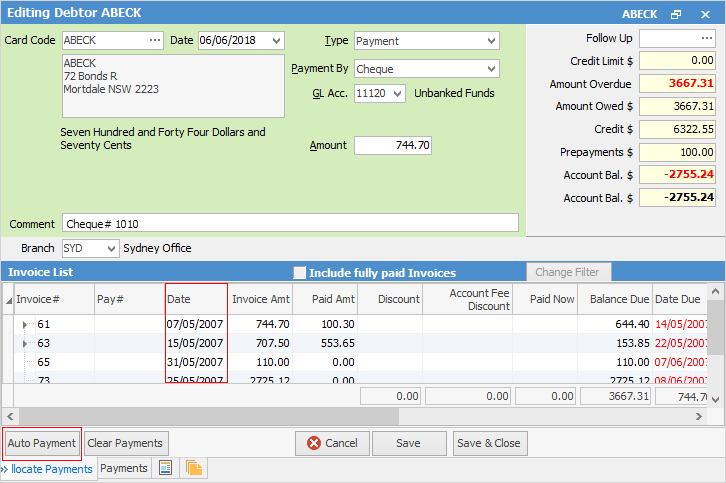Open the Payment By dropdown
The image size is (726, 483).
pos(490,68)
